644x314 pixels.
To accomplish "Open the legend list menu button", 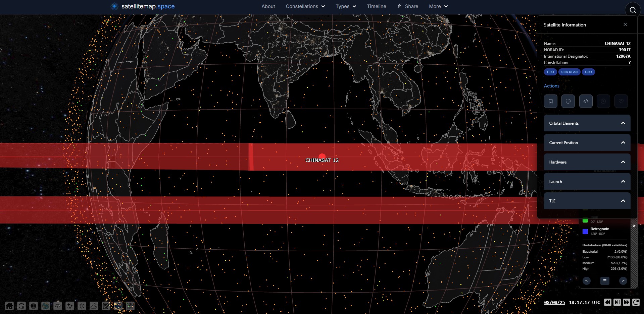I will pyautogui.click(x=605, y=280).
